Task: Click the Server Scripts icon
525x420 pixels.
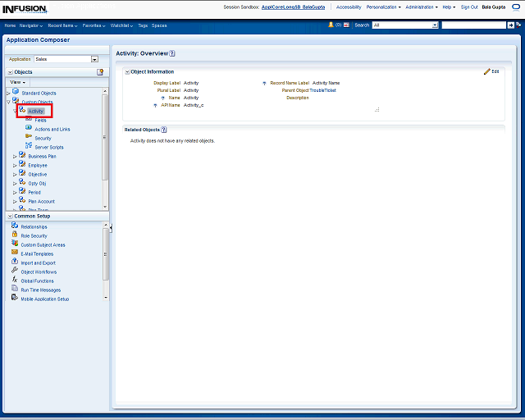Action: (x=29, y=147)
